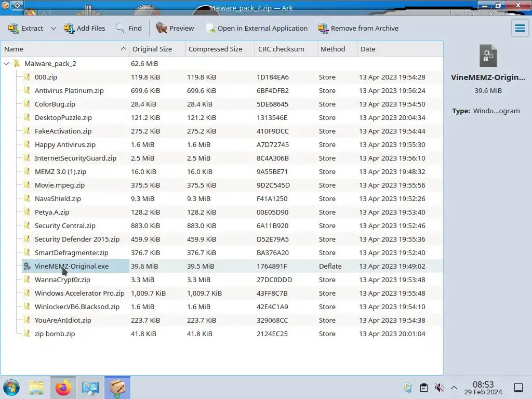Click the zip bomb.zip file icon
Viewport: 532px width, 399px height.
[27, 334]
